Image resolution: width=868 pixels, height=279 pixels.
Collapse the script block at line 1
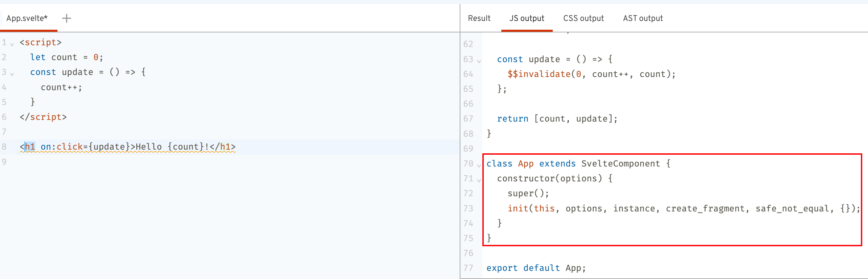point(12,44)
